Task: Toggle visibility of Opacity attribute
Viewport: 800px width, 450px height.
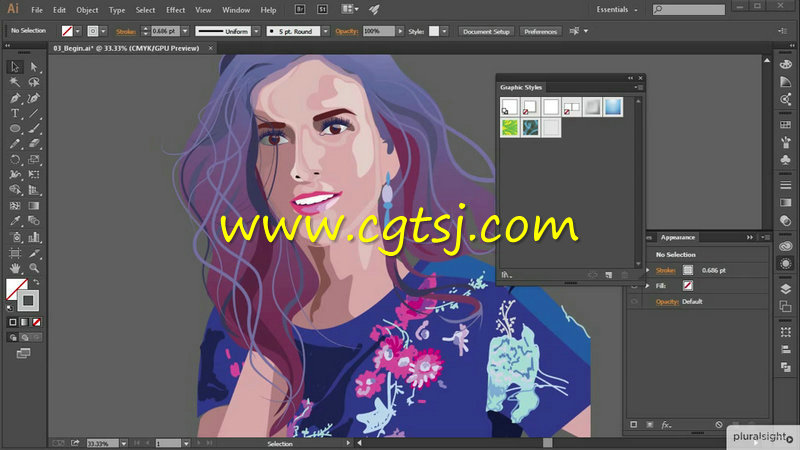Action: click(634, 302)
